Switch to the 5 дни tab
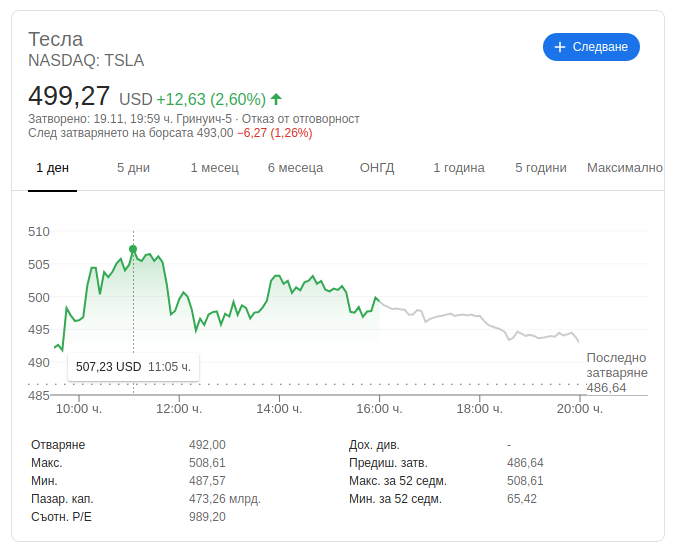 click(133, 168)
